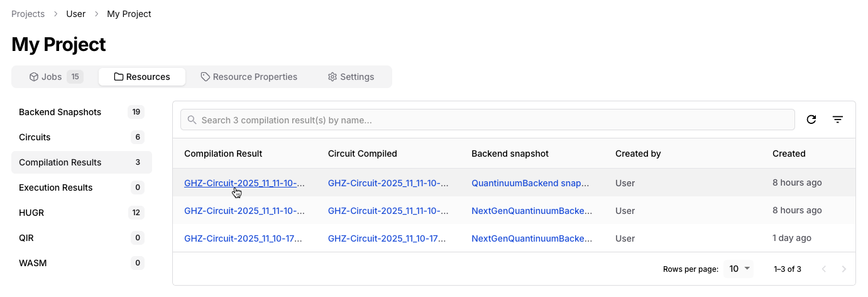Image resolution: width=868 pixels, height=297 pixels.
Task: Open the Jobs tab
Action: [55, 77]
